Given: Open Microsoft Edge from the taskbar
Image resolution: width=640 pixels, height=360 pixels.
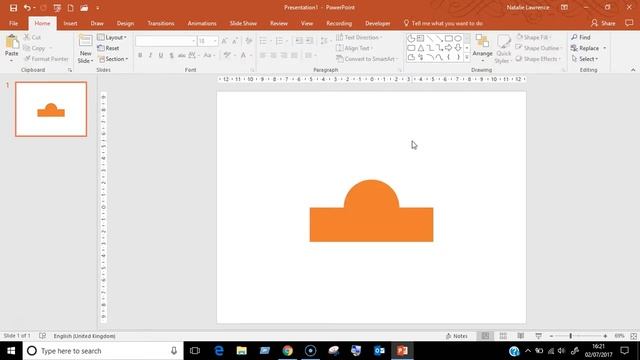Looking at the screenshot, I should click(219, 351).
